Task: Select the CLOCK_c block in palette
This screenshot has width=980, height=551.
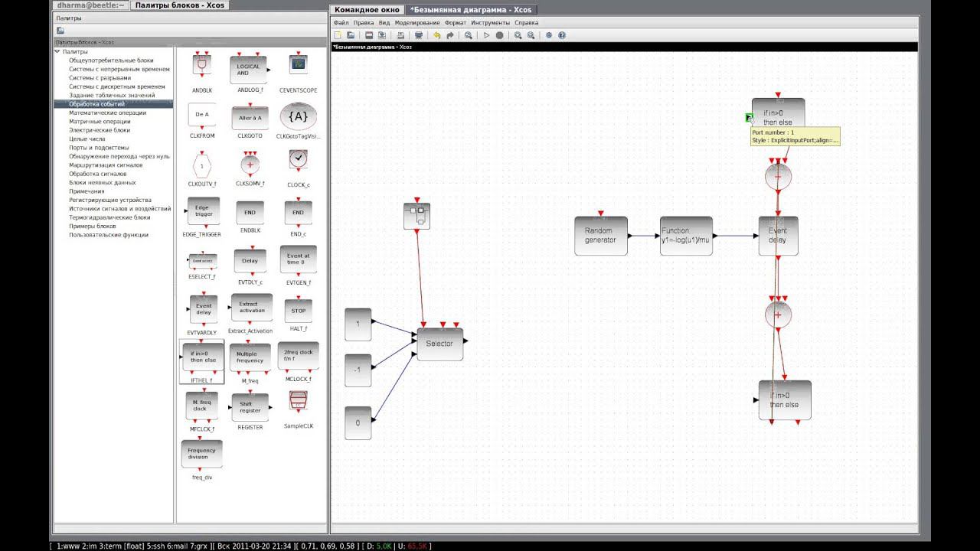Action: (299, 162)
